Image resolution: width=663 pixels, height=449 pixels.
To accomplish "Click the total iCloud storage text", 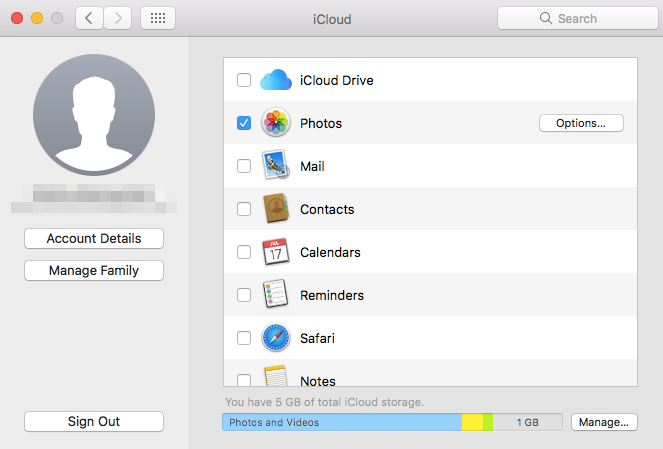I will [x=324, y=402].
